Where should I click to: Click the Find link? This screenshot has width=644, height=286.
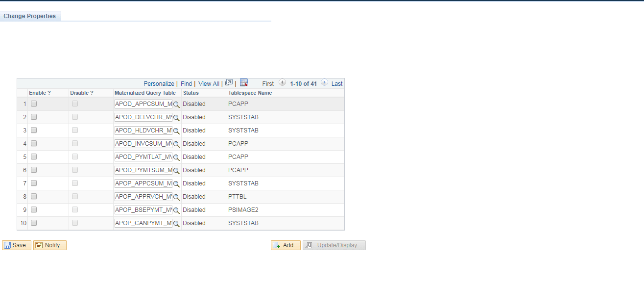[186, 84]
